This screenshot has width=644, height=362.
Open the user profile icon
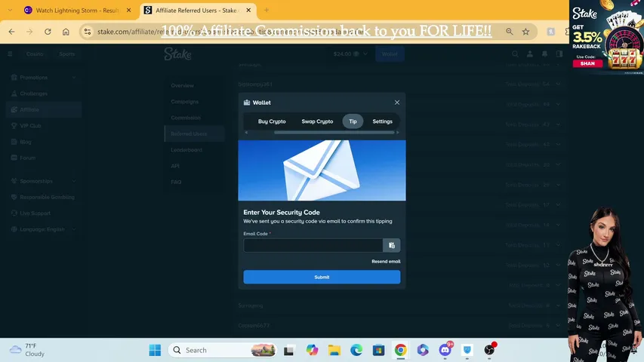point(530,54)
